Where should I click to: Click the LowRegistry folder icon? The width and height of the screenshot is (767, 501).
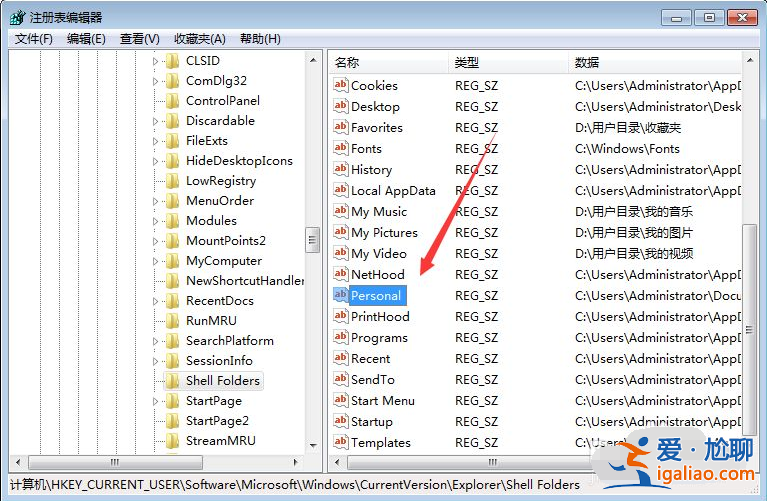[172, 181]
